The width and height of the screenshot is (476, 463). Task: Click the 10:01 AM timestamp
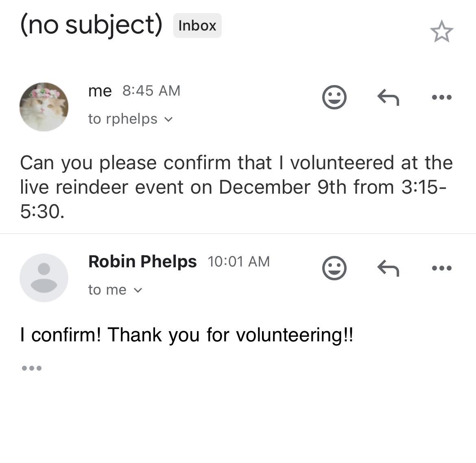[x=238, y=262]
